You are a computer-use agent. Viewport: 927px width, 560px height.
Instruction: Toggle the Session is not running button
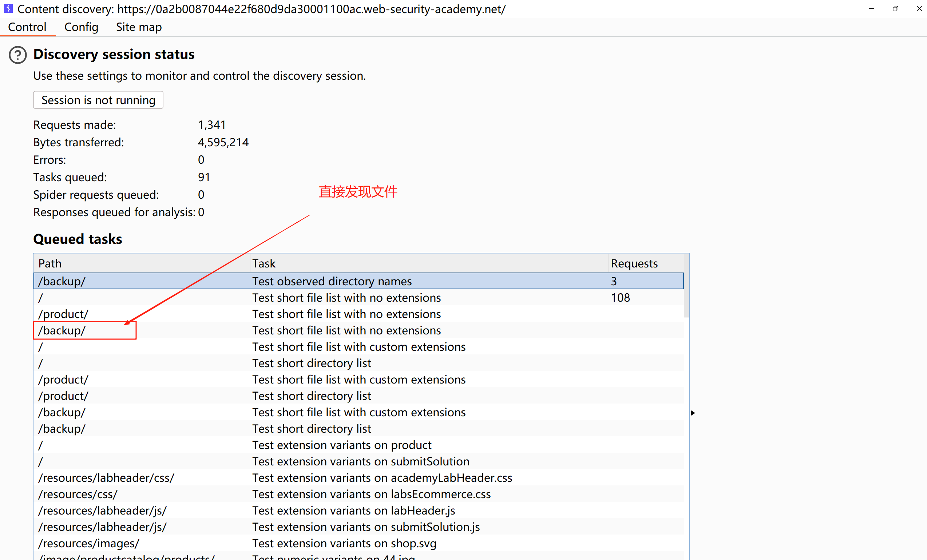click(98, 100)
